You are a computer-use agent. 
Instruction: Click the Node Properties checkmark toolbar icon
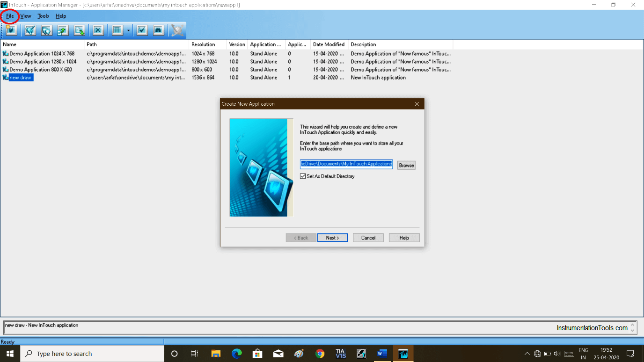(142, 30)
